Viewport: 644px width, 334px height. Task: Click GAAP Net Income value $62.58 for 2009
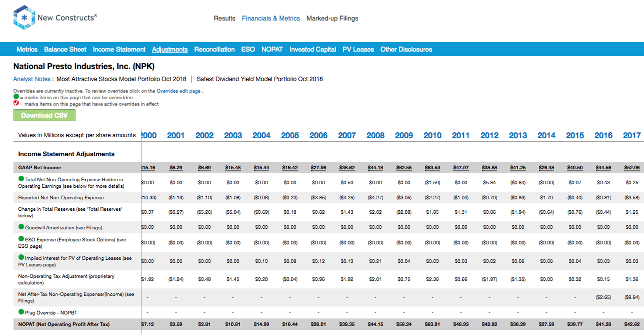pyautogui.click(x=404, y=167)
